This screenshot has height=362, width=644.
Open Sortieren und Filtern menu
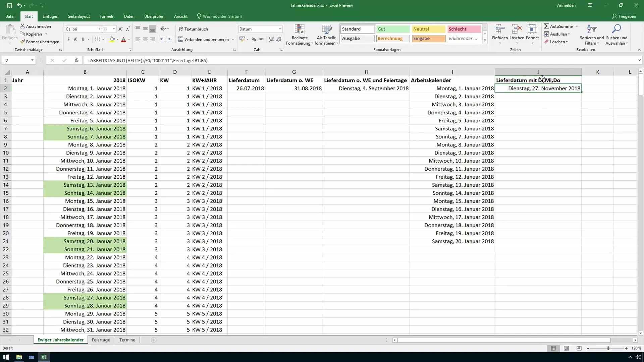tap(592, 35)
